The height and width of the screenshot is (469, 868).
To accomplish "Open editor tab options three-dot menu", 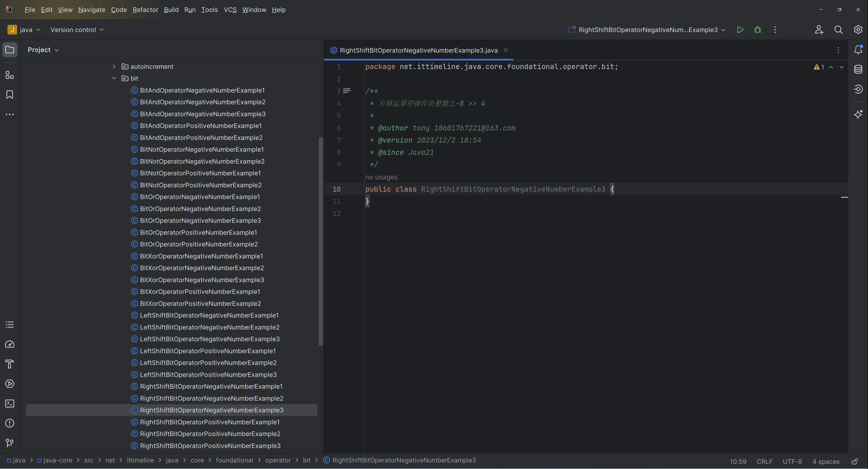I will coord(838,50).
